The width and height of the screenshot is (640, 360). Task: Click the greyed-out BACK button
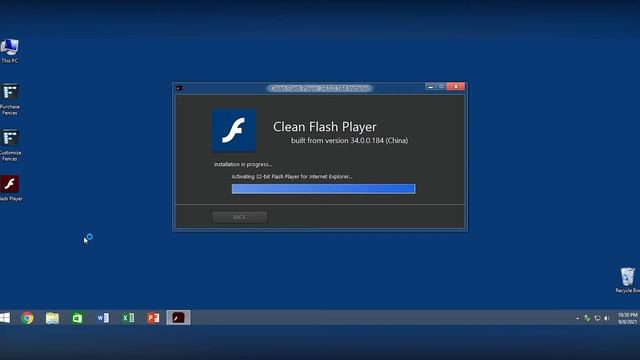pos(240,217)
